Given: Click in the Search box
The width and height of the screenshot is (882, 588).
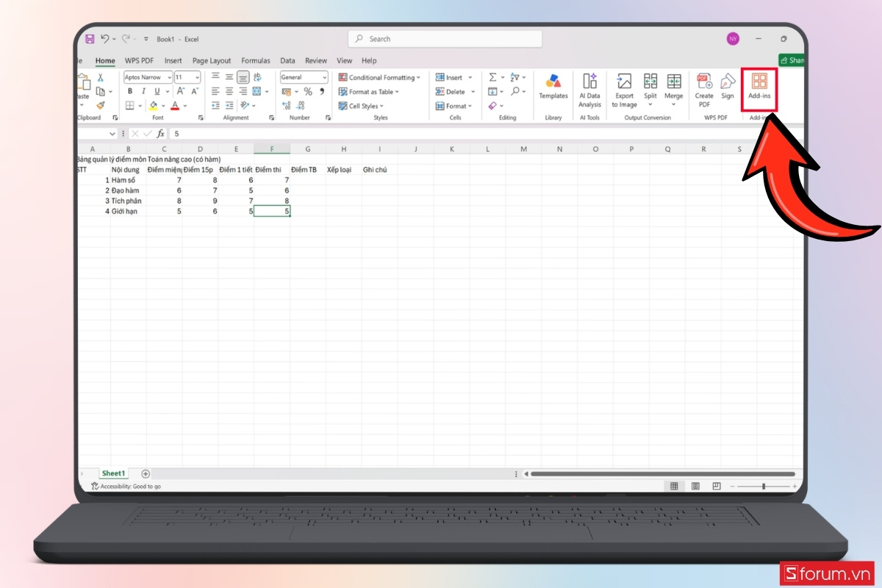Looking at the screenshot, I should (x=445, y=39).
